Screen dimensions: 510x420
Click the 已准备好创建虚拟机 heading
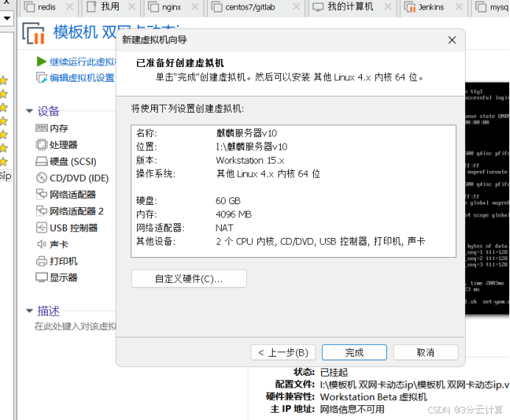pyautogui.click(x=180, y=63)
